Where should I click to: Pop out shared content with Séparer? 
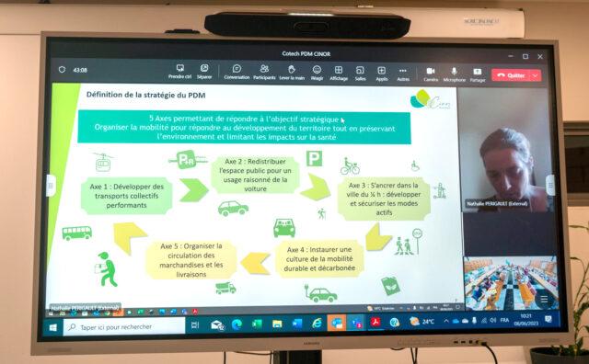pos(204,72)
